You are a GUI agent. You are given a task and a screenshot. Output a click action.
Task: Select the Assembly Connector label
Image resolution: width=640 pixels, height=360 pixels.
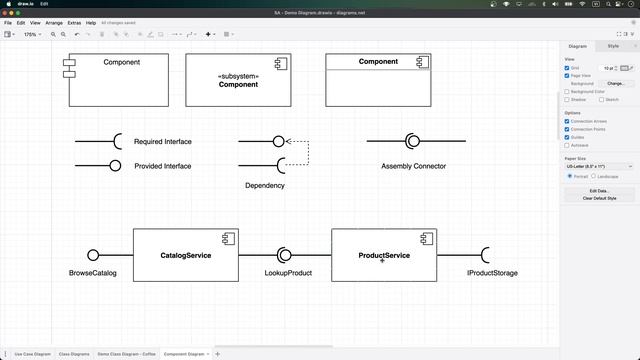pos(413,166)
